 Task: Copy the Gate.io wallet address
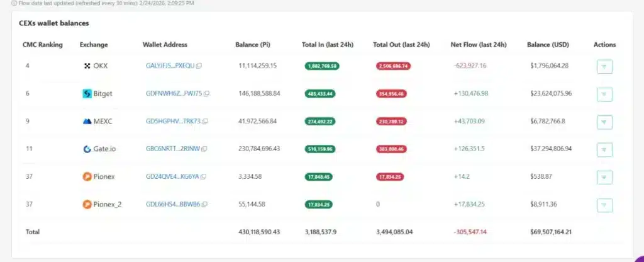(x=204, y=149)
